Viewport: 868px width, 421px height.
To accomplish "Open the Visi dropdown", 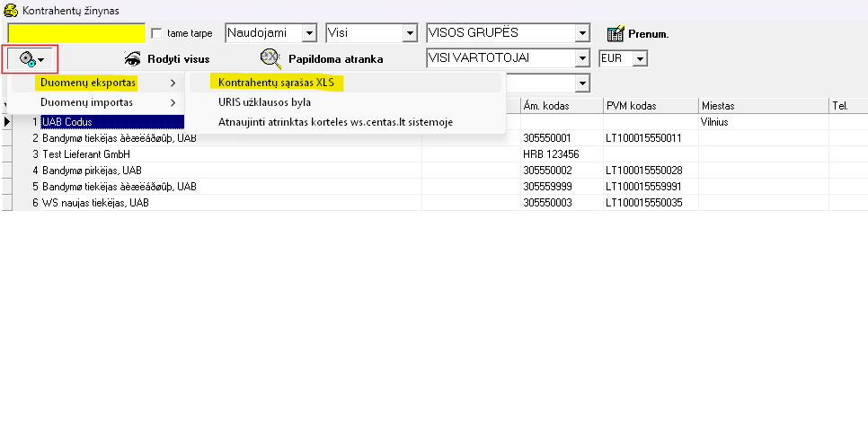I will tap(410, 33).
